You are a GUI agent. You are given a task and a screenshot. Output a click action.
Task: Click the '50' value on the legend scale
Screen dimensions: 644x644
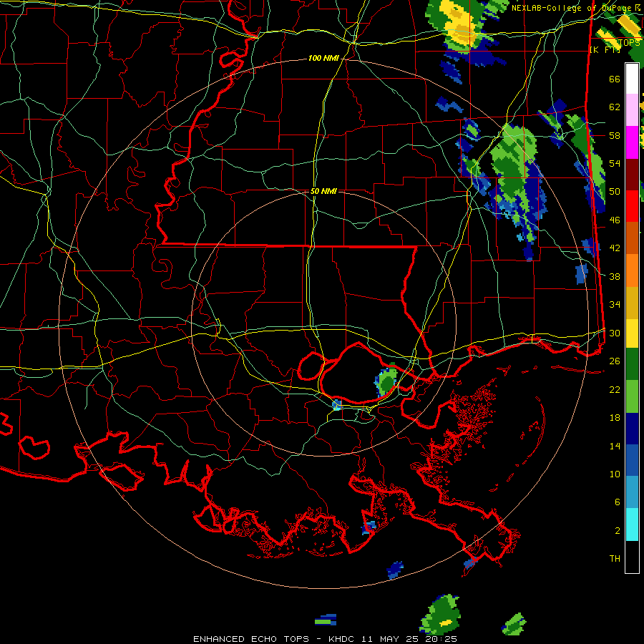click(x=615, y=192)
